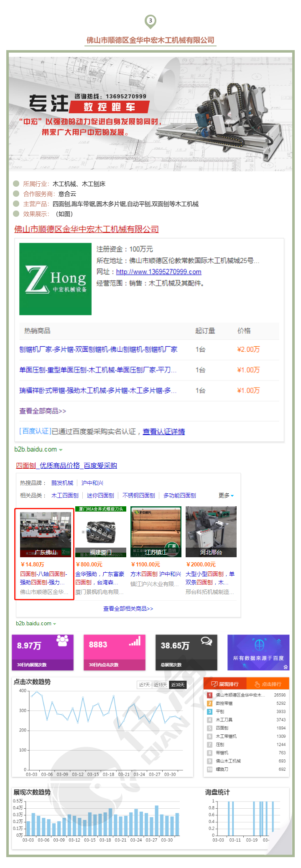Expand the 更多 related categories dropdown

point(226,495)
